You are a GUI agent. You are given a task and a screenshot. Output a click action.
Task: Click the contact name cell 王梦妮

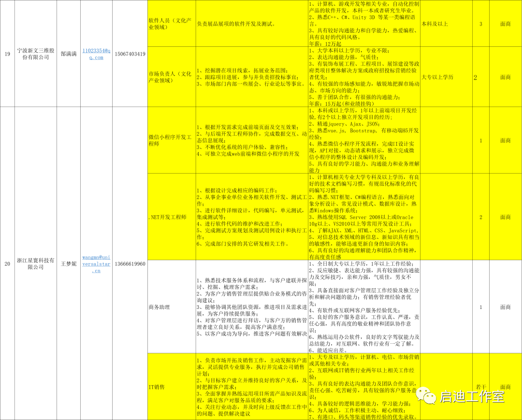click(68, 264)
